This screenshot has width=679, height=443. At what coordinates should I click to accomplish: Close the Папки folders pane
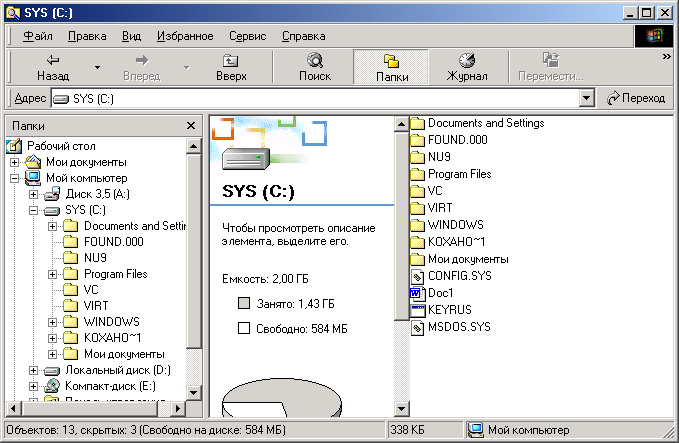coord(191,126)
